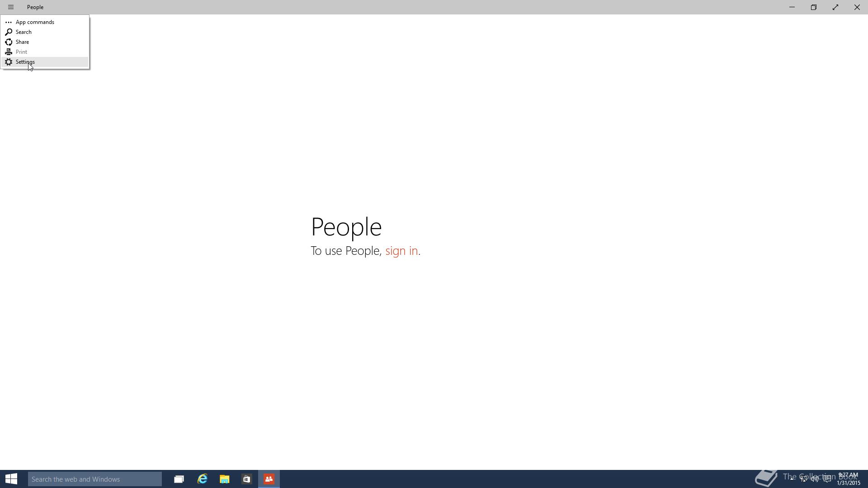Click the Search the web and Windows box
Viewport: 868px width, 488px height.
(x=95, y=479)
